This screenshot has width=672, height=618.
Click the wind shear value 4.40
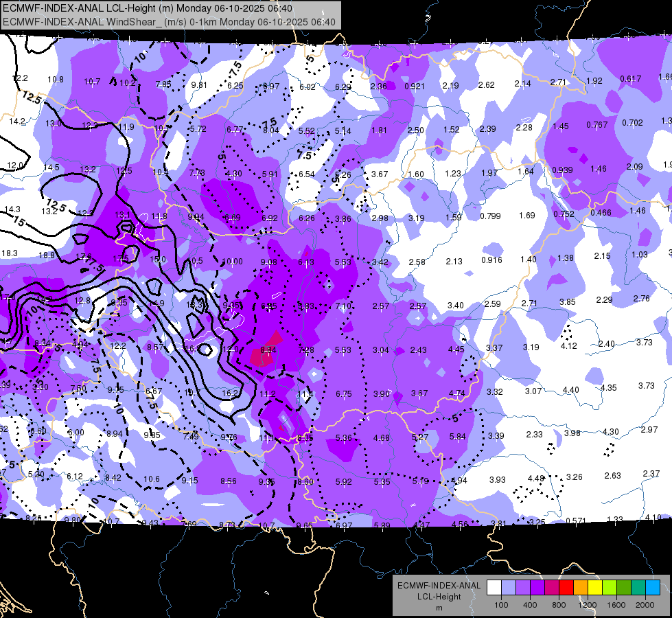[571, 390]
